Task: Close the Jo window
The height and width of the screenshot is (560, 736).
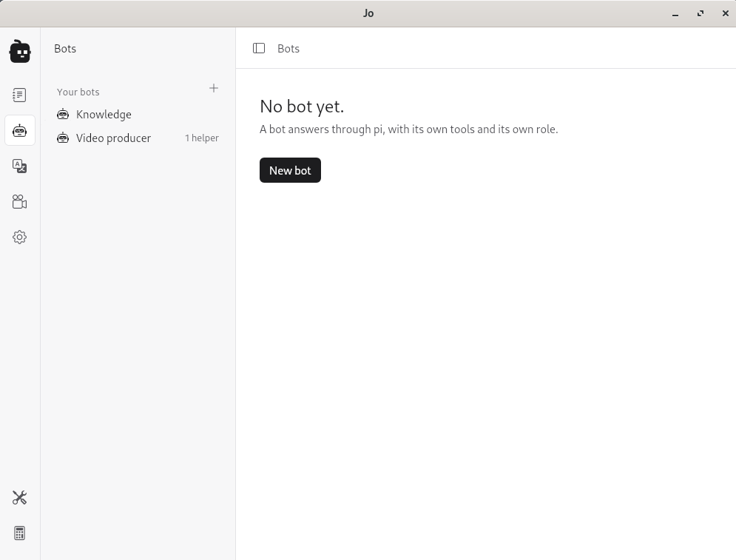Action: pos(725,13)
